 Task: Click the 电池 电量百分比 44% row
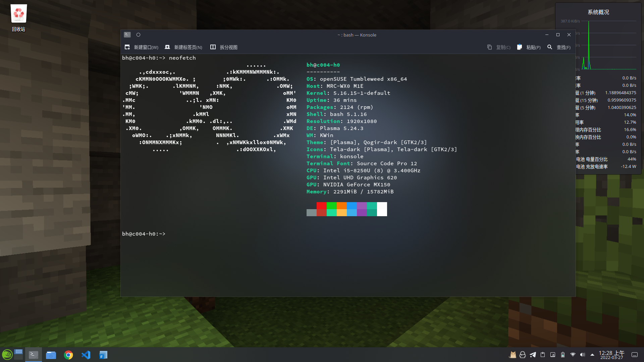(x=606, y=159)
